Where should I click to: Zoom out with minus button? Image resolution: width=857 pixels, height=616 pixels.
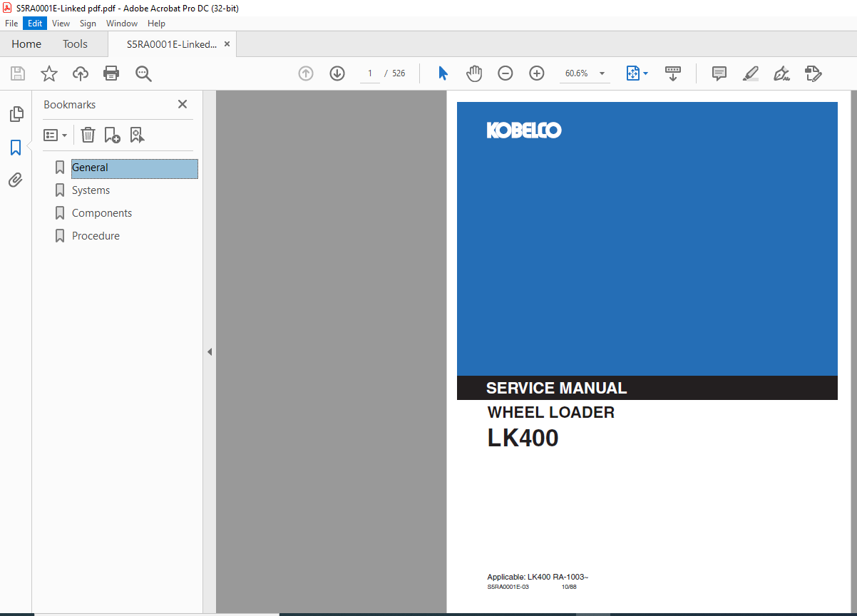point(506,73)
